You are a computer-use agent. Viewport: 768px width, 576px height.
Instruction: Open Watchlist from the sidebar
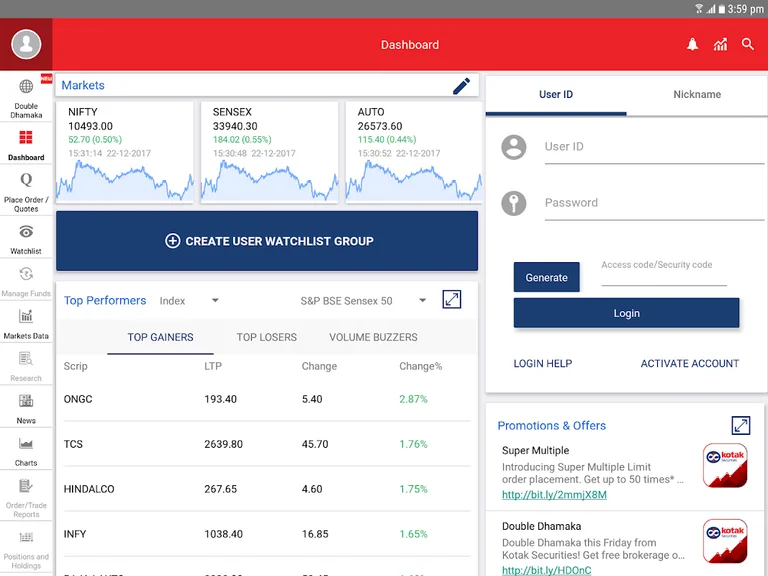26,239
